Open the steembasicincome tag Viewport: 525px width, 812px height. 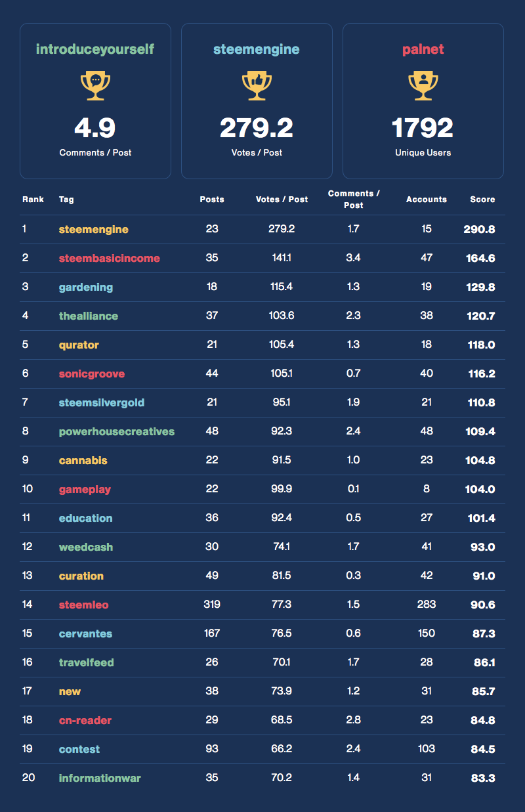(x=110, y=258)
